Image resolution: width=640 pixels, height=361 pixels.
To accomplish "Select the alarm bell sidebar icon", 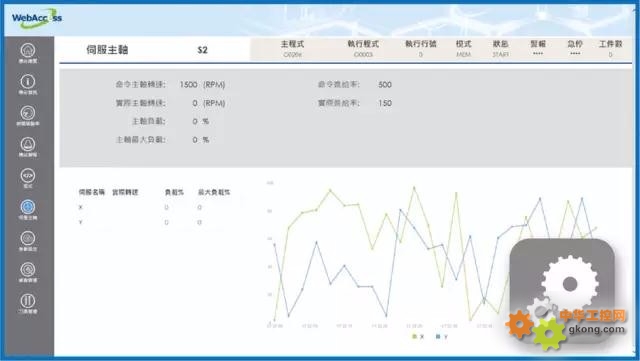I will 28,147.
